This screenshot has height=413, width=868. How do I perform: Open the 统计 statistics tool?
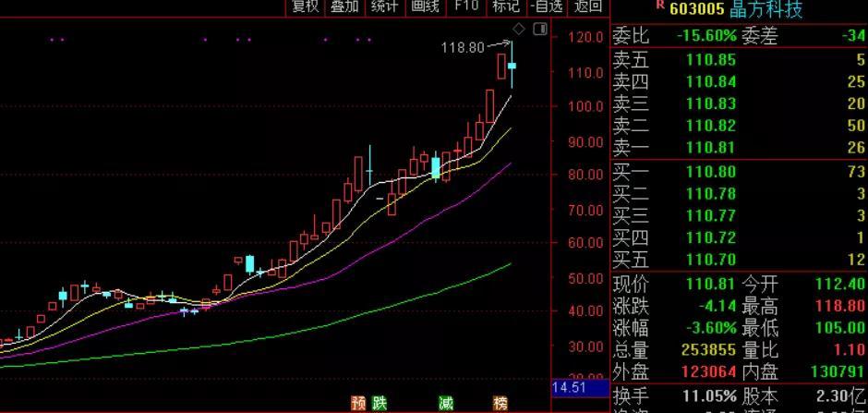385,6
